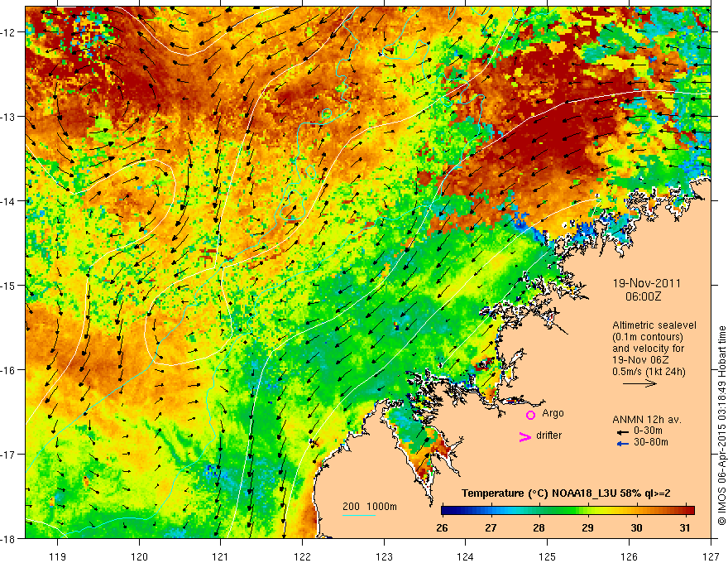This screenshot has height=563, width=728.
Task: Click the 'Altimetric sealevel' text
Action: tap(654, 325)
